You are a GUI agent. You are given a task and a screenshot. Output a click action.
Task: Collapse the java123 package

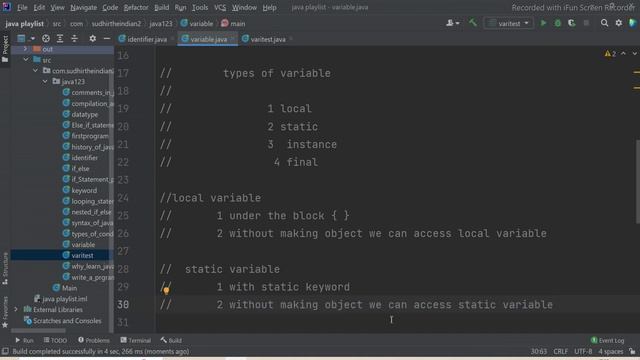coord(45,81)
